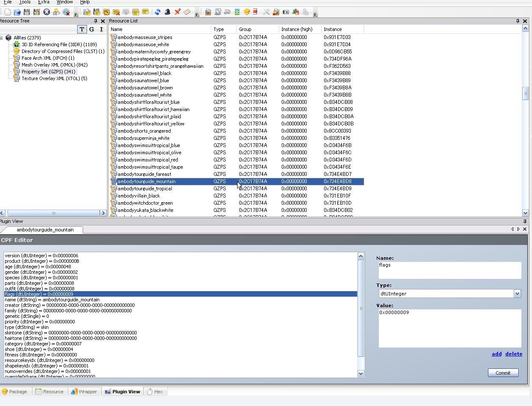Screen dimensions: 532x406
Task: Click the crossed tools preferences icon
Action: [266, 12]
